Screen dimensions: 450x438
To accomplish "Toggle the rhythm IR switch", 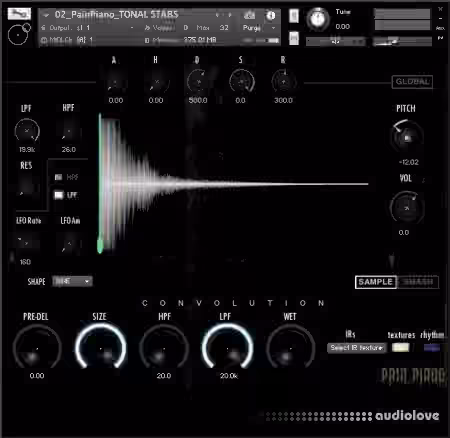I will tap(432, 348).
